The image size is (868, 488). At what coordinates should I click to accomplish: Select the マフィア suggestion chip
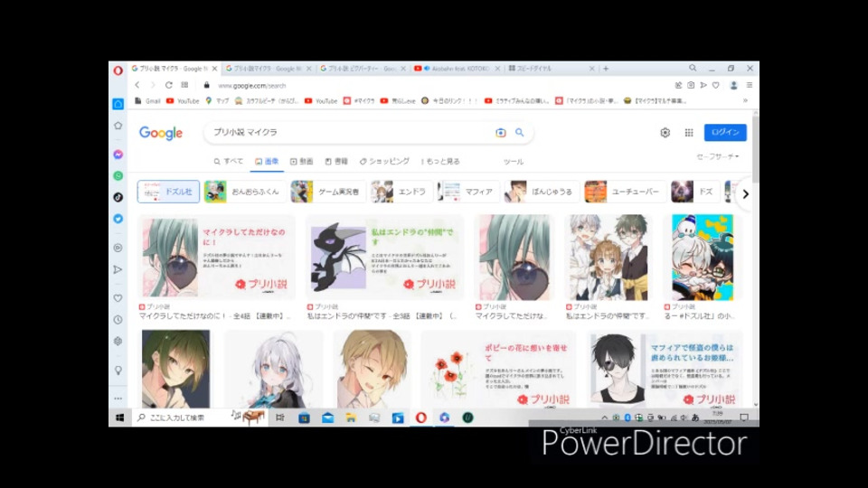click(x=468, y=192)
